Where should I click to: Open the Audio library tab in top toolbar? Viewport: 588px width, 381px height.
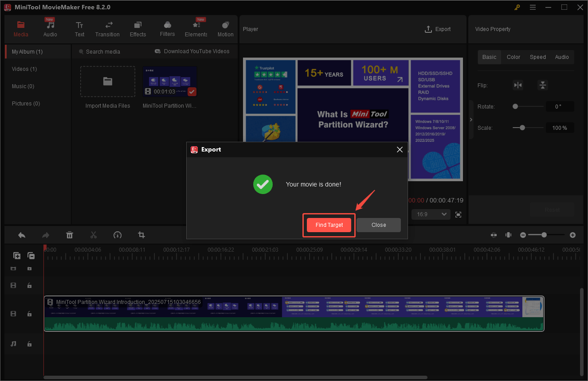[50, 29]
